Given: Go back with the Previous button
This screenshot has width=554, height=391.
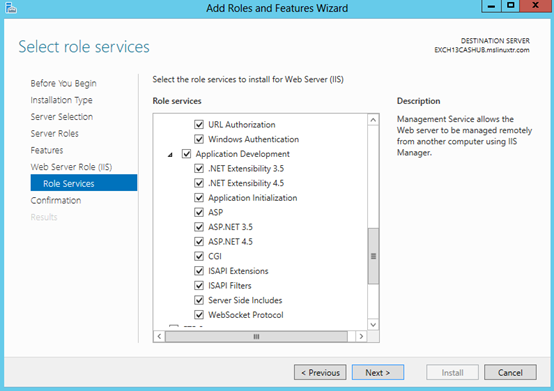Looking at the screenshot, I should 320,372.
